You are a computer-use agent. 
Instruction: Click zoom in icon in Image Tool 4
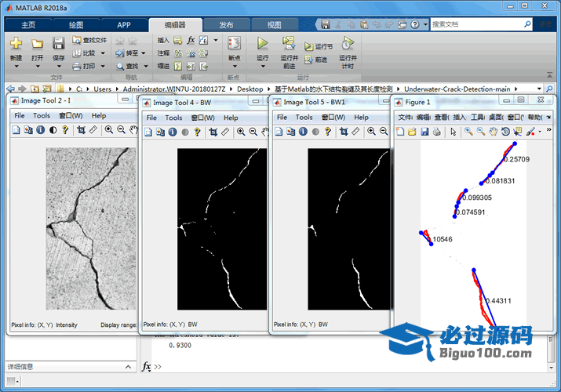[x=241, y=132]
